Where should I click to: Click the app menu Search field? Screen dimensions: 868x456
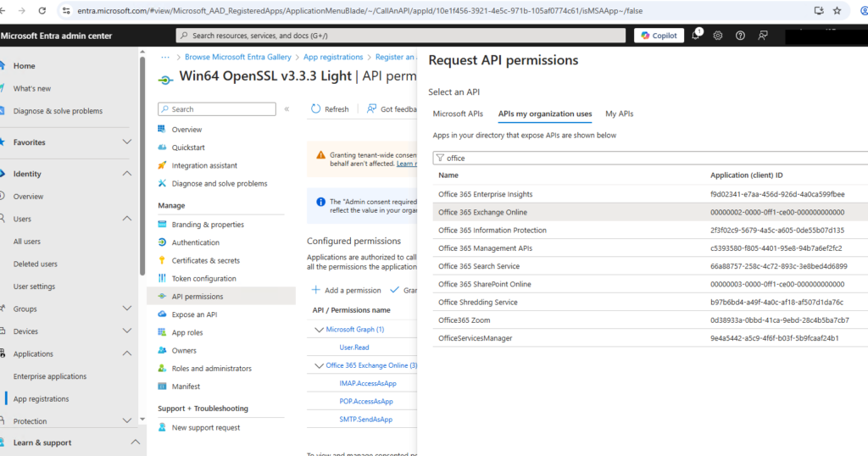tap(217, 109)
